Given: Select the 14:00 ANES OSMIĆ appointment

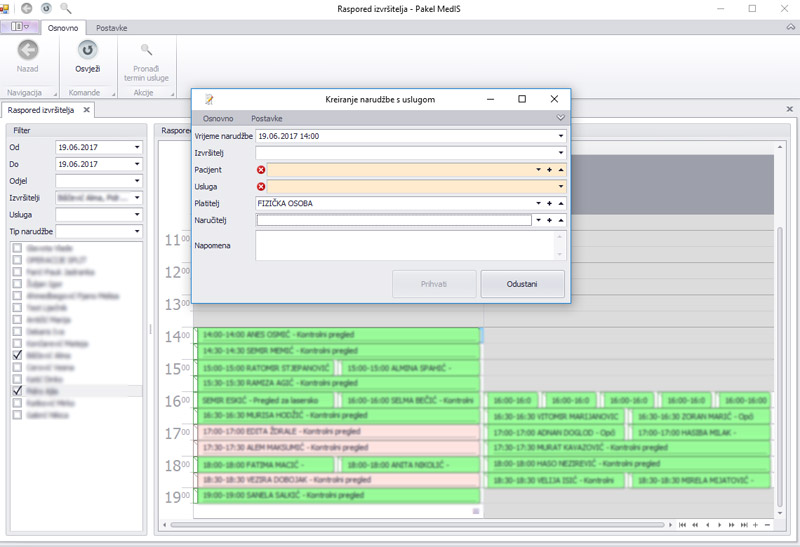Looking at the screenshot, I should pos(338,335).
